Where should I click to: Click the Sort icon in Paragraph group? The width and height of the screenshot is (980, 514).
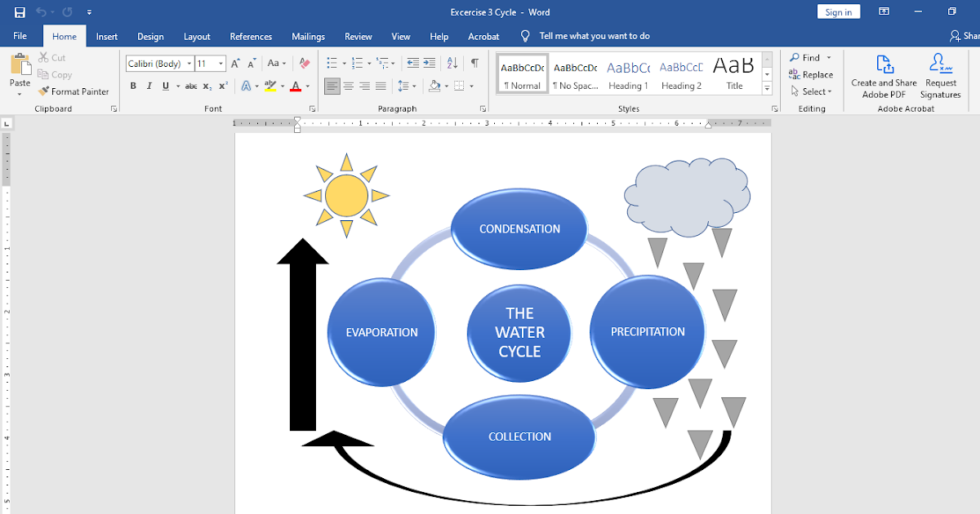click(452, 62)
